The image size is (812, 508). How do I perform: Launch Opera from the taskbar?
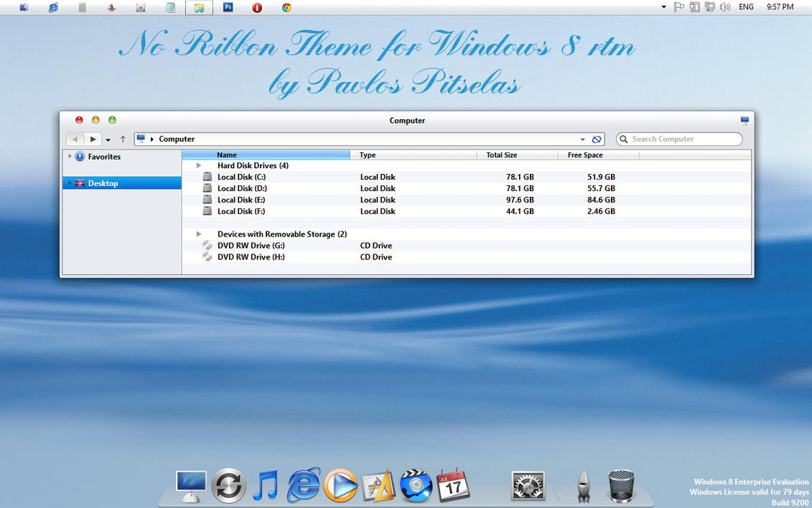[257, 7]
